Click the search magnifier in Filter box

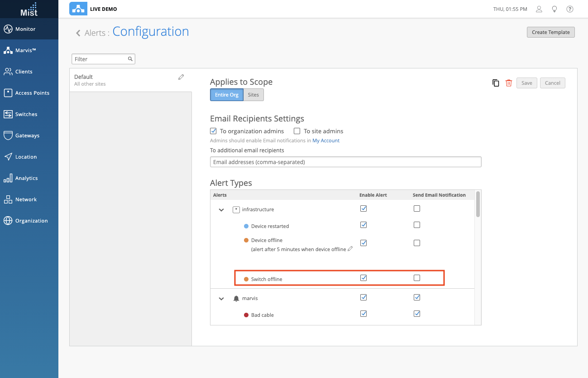click(130, 59)
